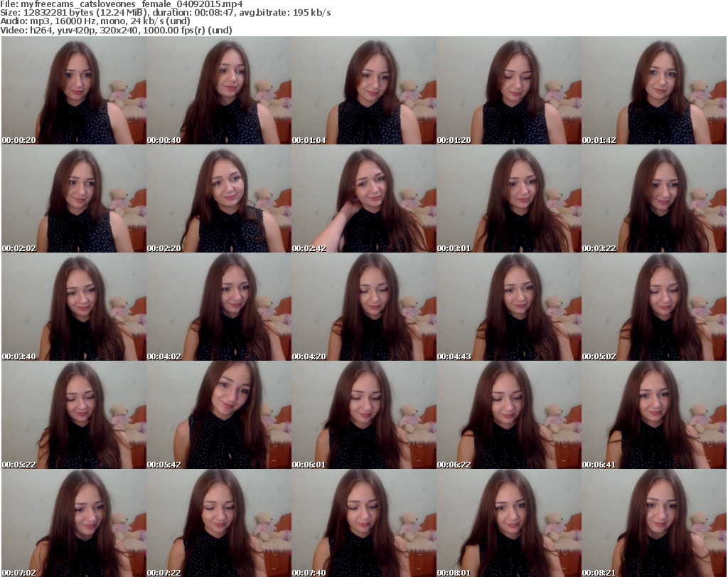Pick the preview frame at 00:04:20
The image size is (728, 577).
pyautogui.click(x=363, y=307)
